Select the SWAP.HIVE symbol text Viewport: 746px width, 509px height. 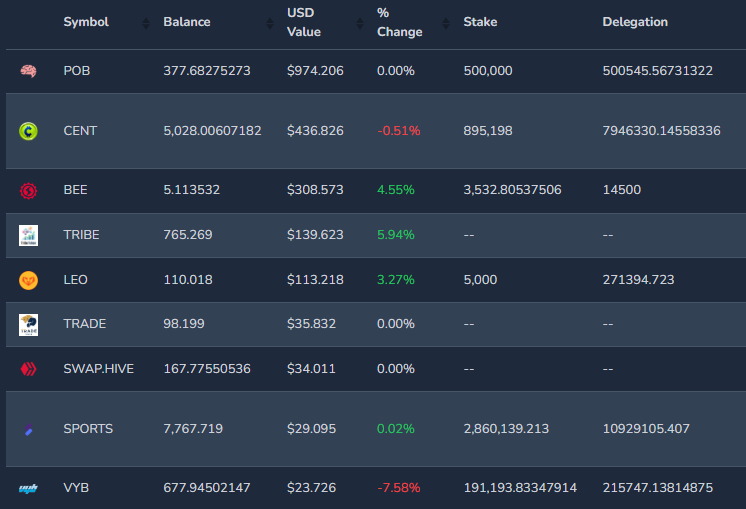coord(98,369)
